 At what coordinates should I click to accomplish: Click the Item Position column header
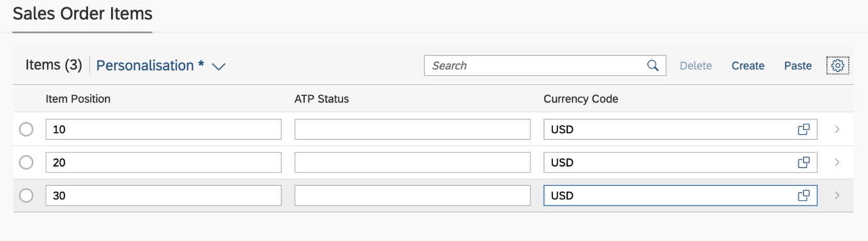[78, 99]
